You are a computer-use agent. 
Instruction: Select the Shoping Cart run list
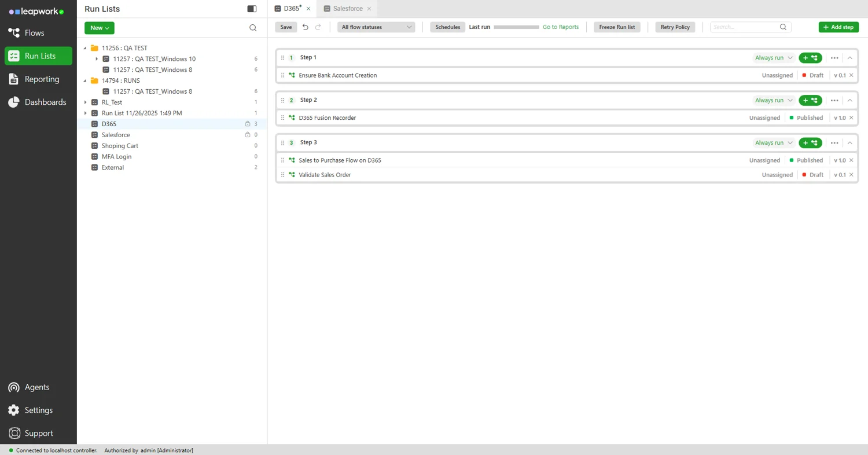coord(120,146)
